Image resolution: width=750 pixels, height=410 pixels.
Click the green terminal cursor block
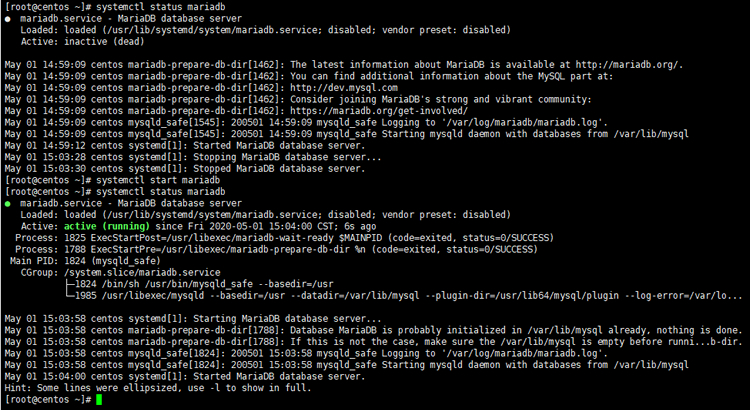click(x=99, y=400)
